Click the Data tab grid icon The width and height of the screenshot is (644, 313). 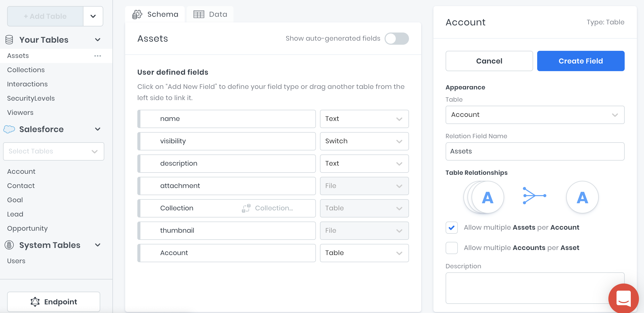click(199, 14)
